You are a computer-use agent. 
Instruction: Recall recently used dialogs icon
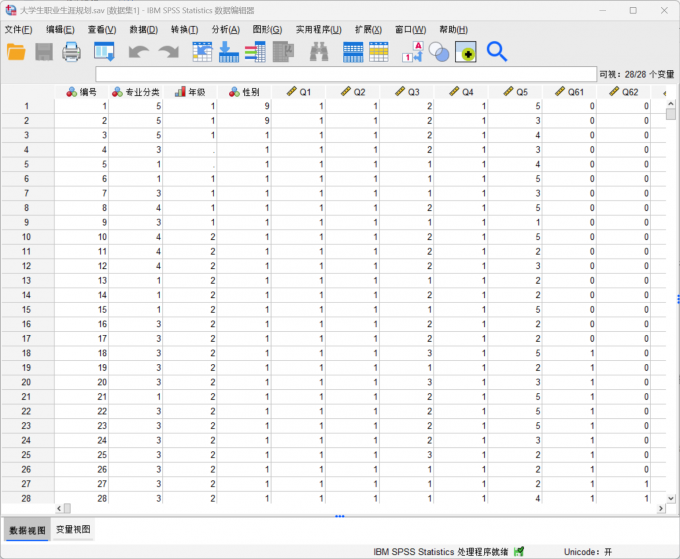coord(105,52)
